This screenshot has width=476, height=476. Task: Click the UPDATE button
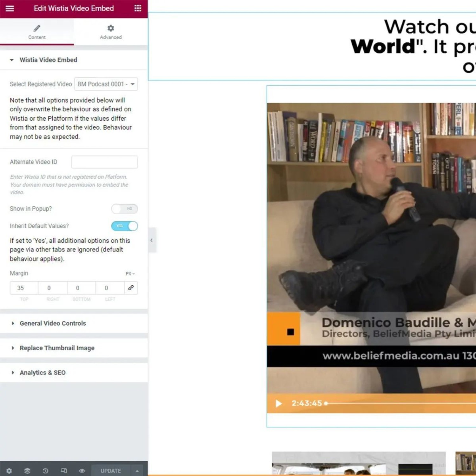[110, 471]
